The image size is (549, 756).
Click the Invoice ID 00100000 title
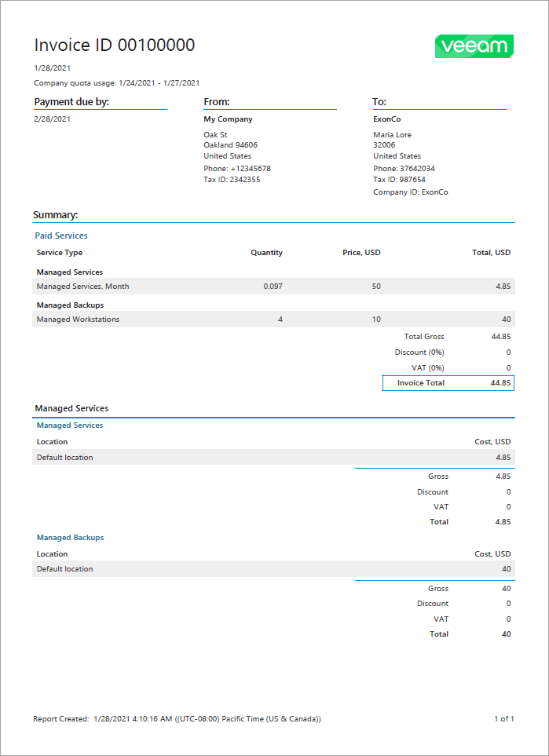[x=115, y=46]
